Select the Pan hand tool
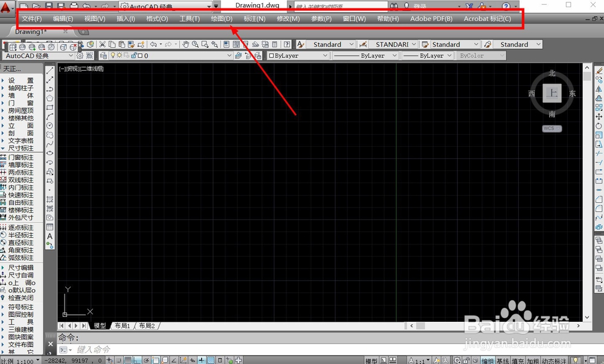The image size is (604, 364). point(185,45)
